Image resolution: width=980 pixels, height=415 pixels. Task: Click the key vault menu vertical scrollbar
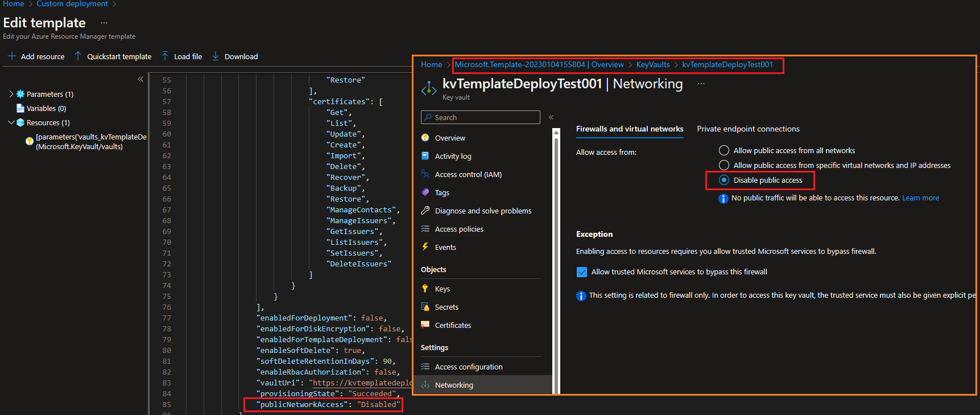[x=556, y=262]
